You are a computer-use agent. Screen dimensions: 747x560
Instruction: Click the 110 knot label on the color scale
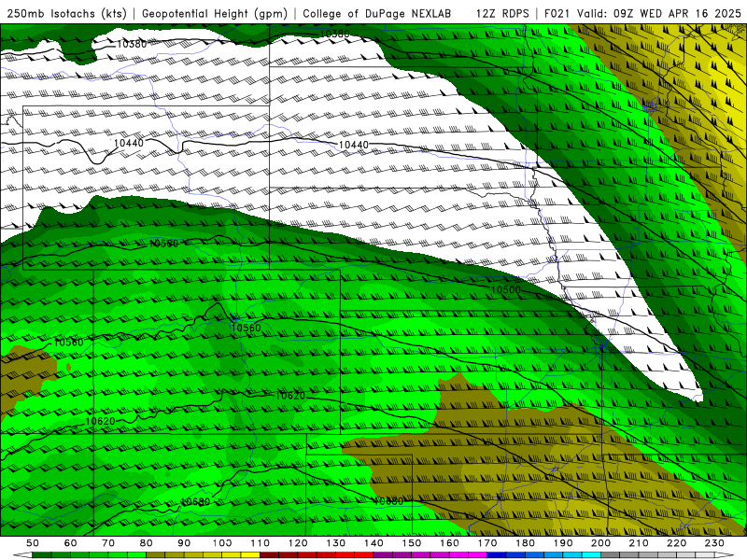coord(260,543)
